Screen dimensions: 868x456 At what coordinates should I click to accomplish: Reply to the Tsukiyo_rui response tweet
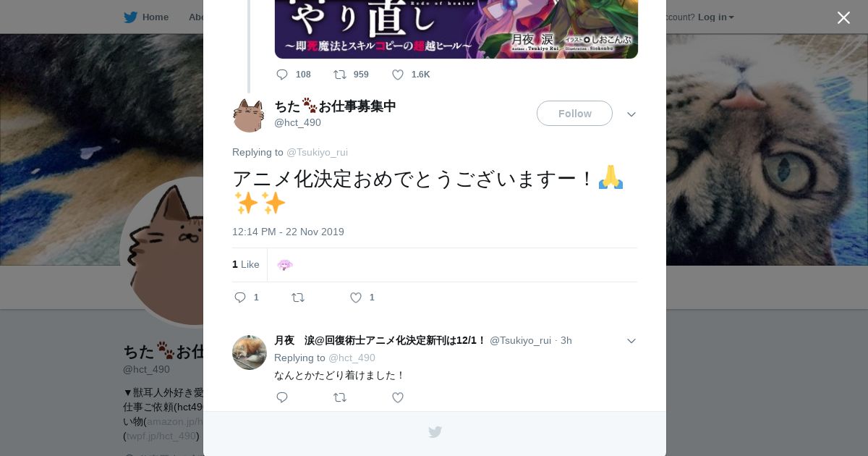pyautogui.click(x=282, y=397)
